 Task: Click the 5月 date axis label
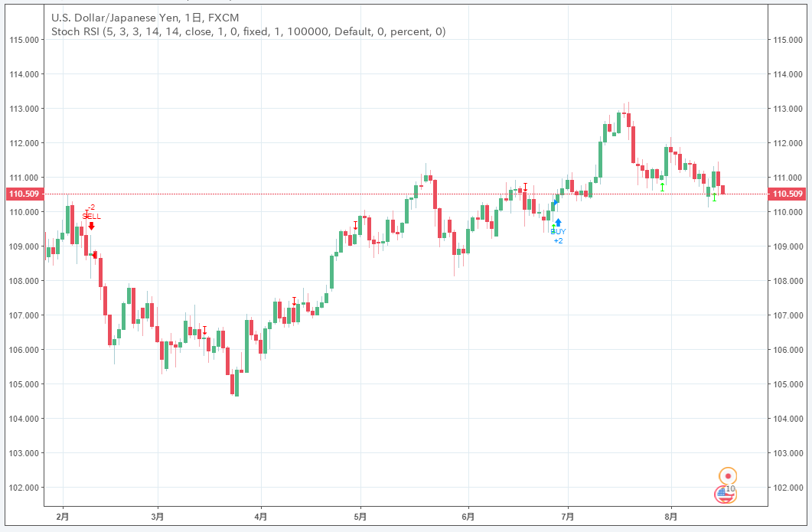tap(360, 517)
